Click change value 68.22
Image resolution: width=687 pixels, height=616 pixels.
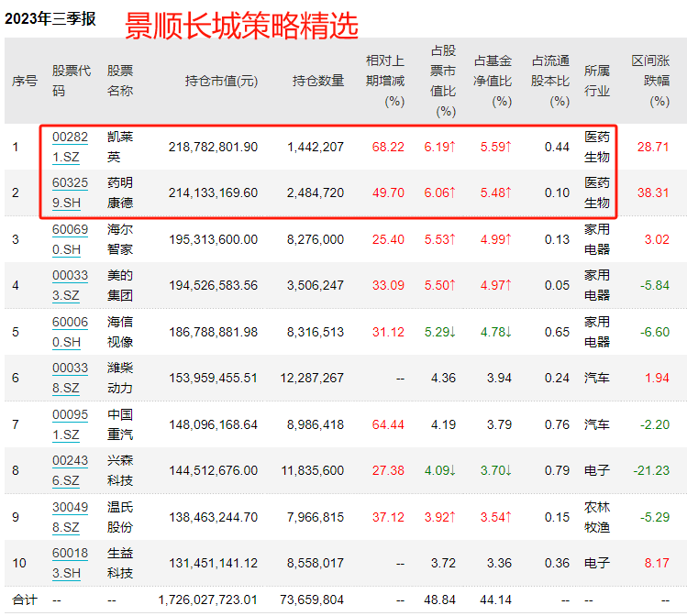(388, 147)
